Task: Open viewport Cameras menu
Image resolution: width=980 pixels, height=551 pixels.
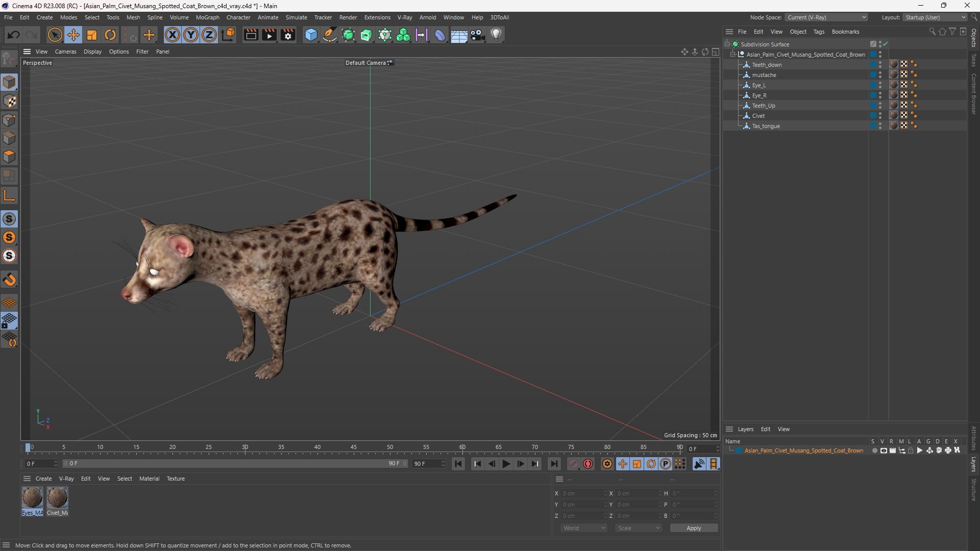Action: pyautogui.click(x=65, y=52)
